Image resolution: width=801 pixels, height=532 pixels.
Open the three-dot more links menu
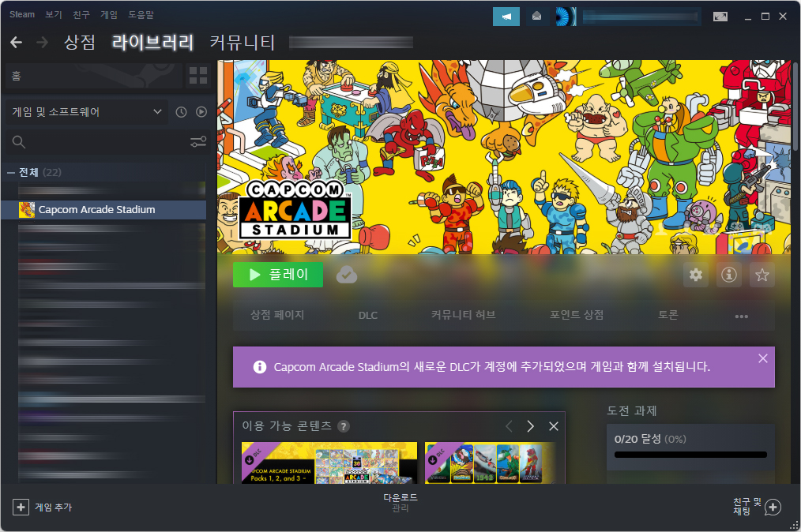coord(741,316)
